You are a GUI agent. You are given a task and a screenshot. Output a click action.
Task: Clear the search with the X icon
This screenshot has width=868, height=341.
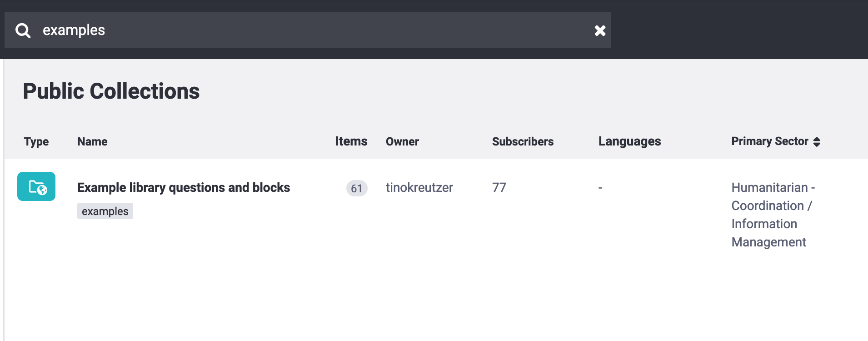600,30
